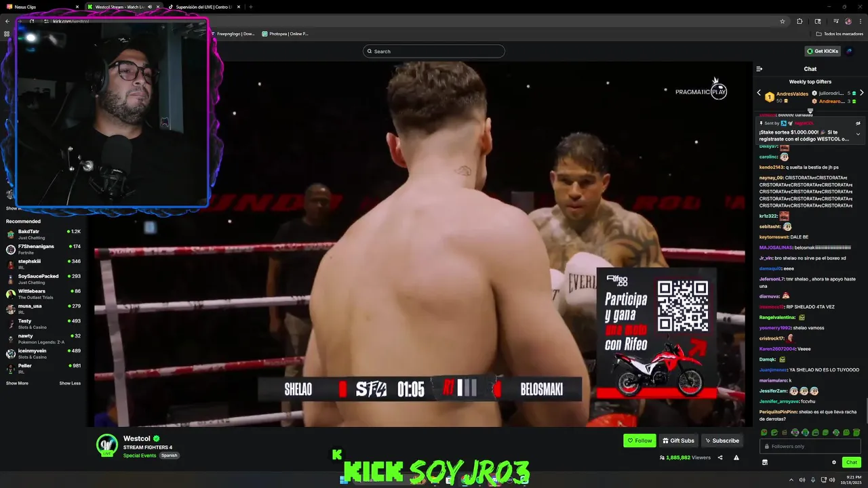Viewport: 868px width, 488px height.
Task: Go back in browser
Action: click(7, 21)
